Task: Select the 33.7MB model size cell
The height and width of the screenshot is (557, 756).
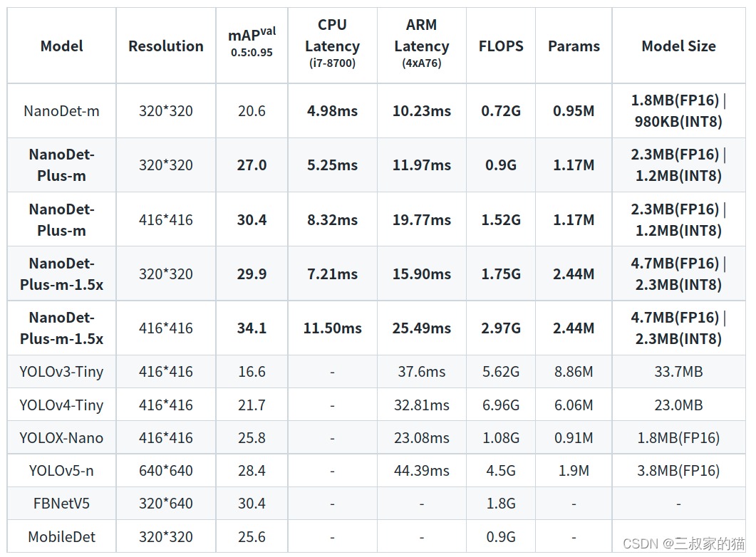Action: (678, 372)
